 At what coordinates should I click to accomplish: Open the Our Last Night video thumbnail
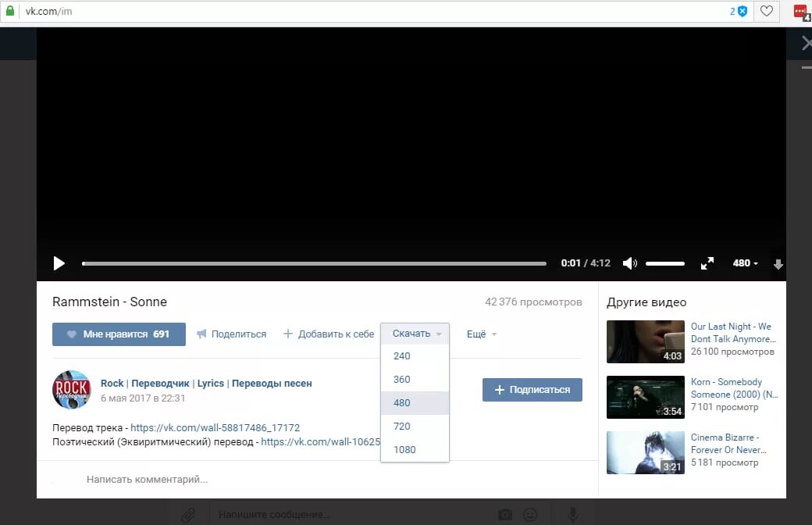point(645,341)
